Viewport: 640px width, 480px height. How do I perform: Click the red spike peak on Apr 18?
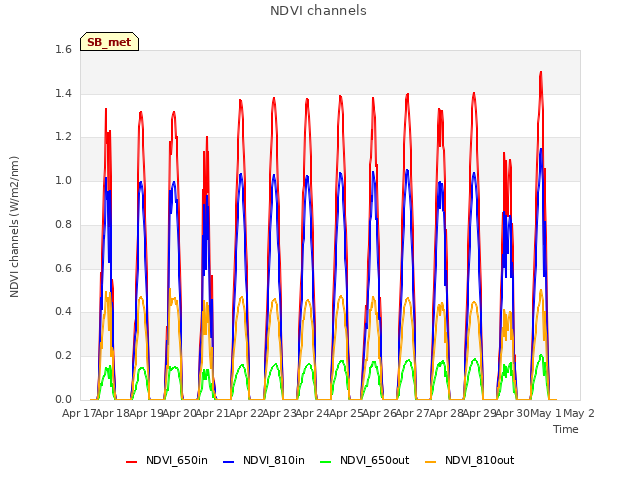106,109
